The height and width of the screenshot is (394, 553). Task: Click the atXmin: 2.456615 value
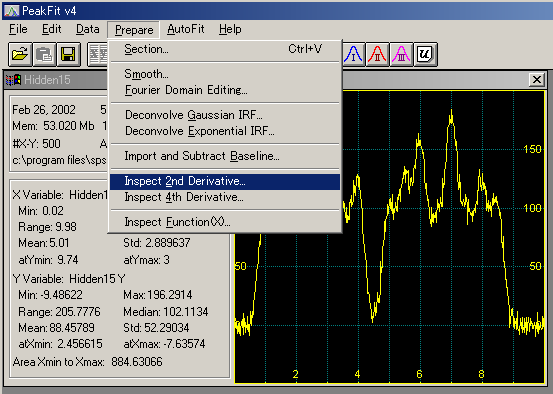(x=60, y=344)
